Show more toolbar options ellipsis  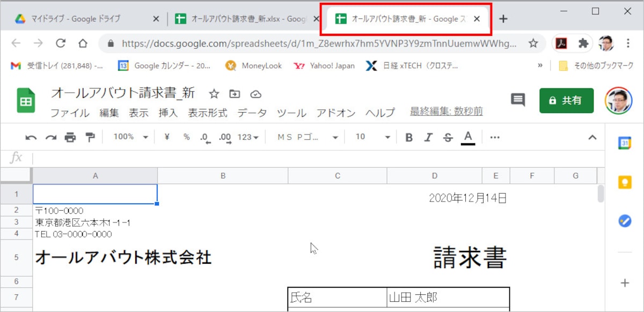pyautogui.click(x=495, y=137)
